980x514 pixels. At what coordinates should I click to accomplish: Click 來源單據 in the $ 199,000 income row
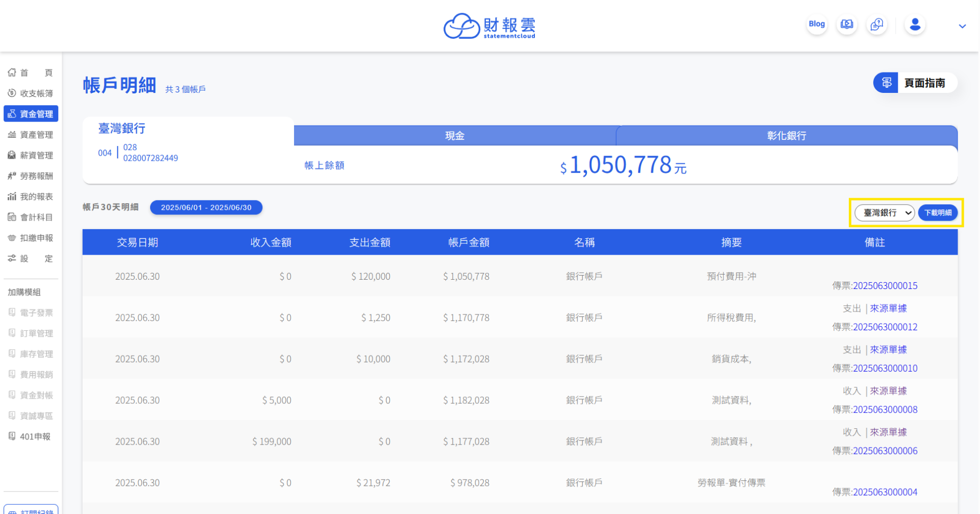[x=889, y=433]
